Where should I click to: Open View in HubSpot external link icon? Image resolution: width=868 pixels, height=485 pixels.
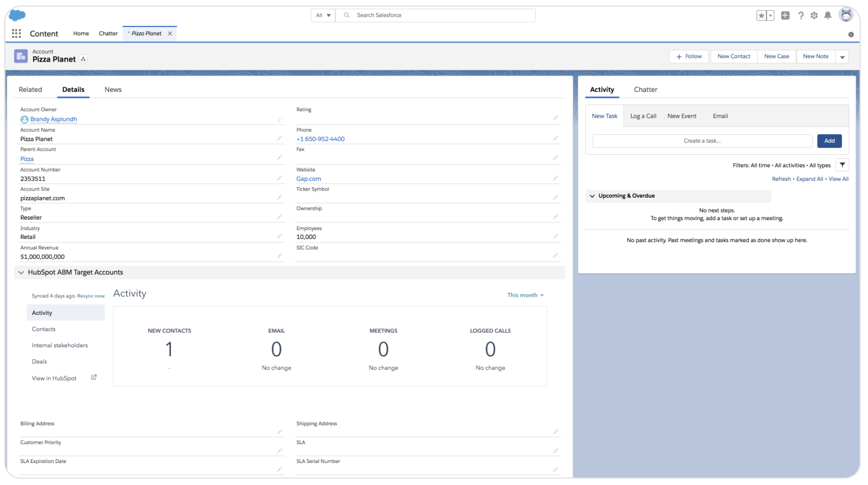(x=94, y=377)
